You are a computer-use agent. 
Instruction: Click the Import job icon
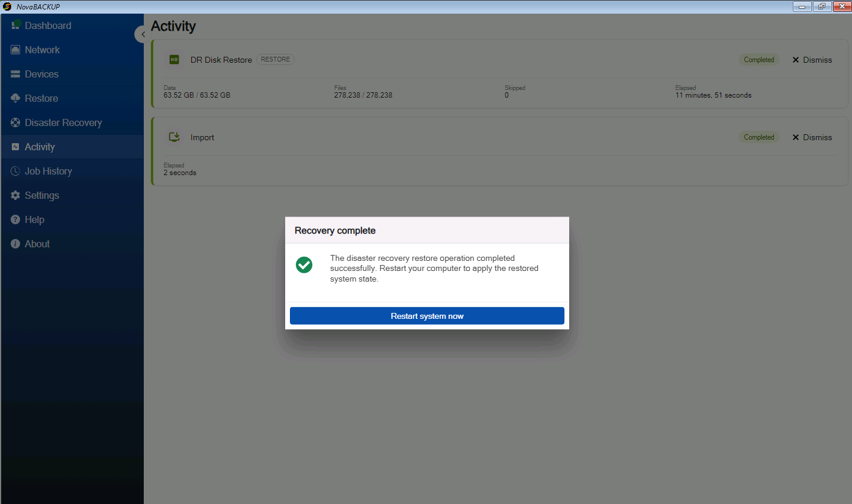click(x=174, y=137)
